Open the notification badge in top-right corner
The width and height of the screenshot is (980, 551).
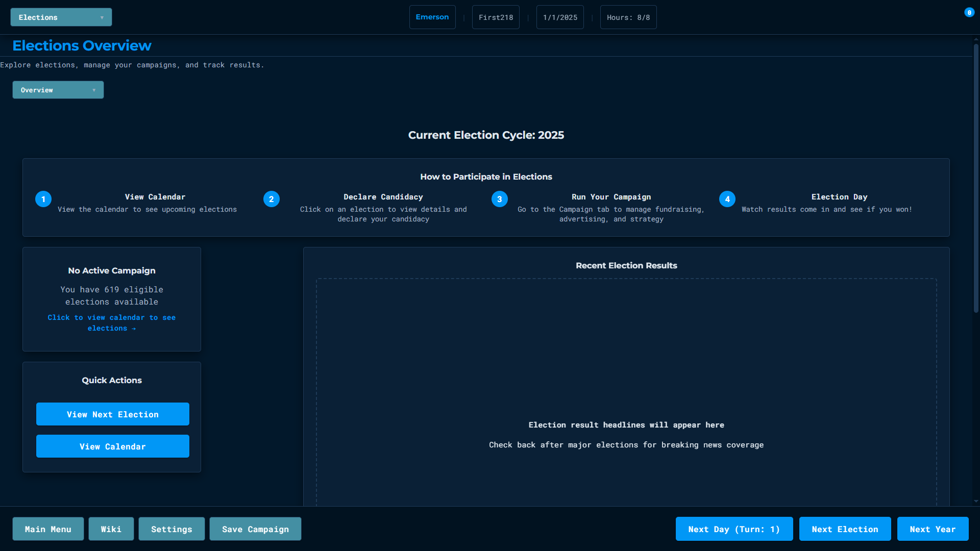969,13
